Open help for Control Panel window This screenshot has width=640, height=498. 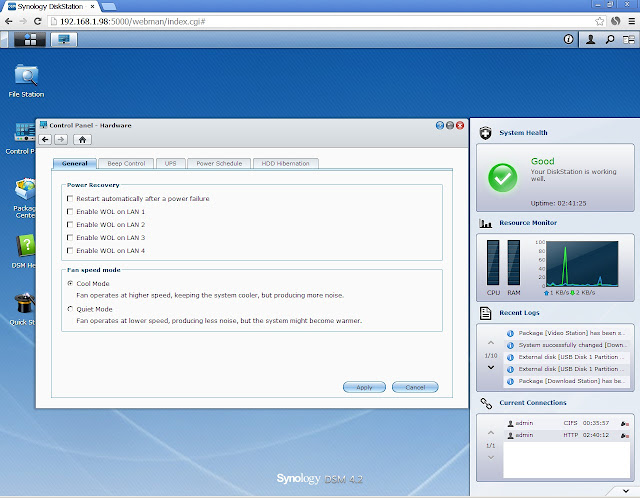click(x=440, y=125)
